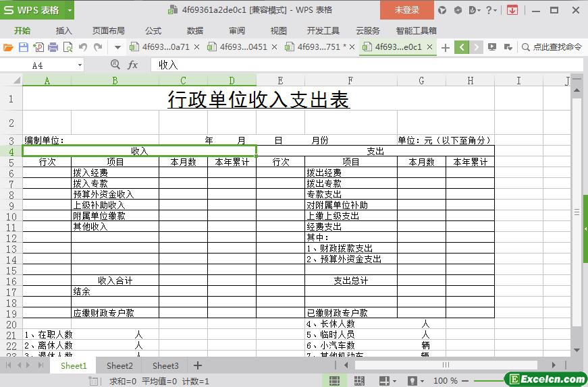Viewport: 588px width, 387px height.
Task: Select row 16 header
Action: pyautogui.click(x=11, y=281)
